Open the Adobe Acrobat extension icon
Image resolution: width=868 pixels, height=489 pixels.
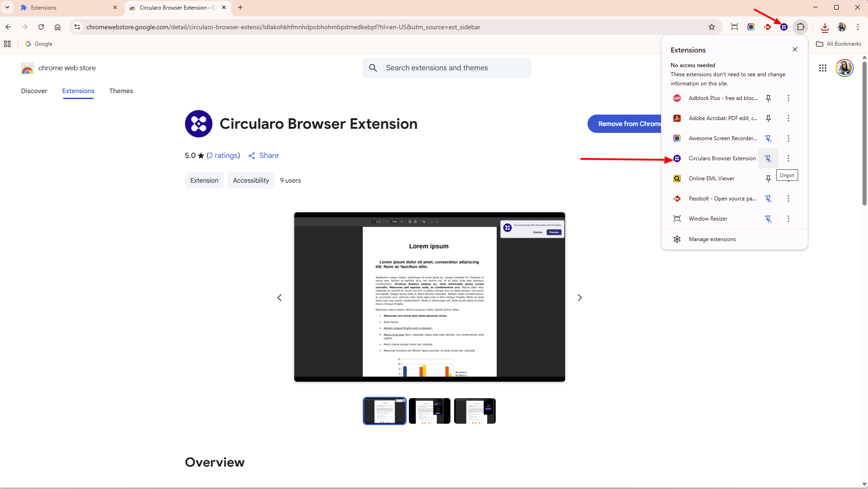677,118
